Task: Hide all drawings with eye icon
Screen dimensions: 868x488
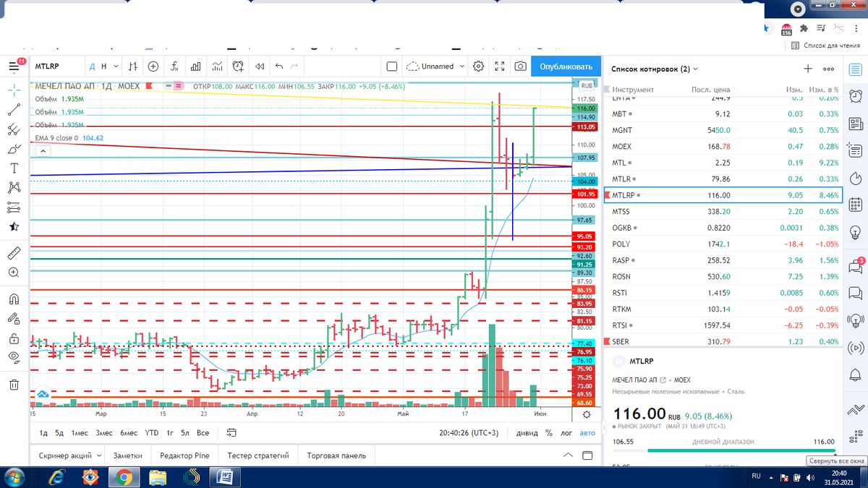Action: pos(14,357)
